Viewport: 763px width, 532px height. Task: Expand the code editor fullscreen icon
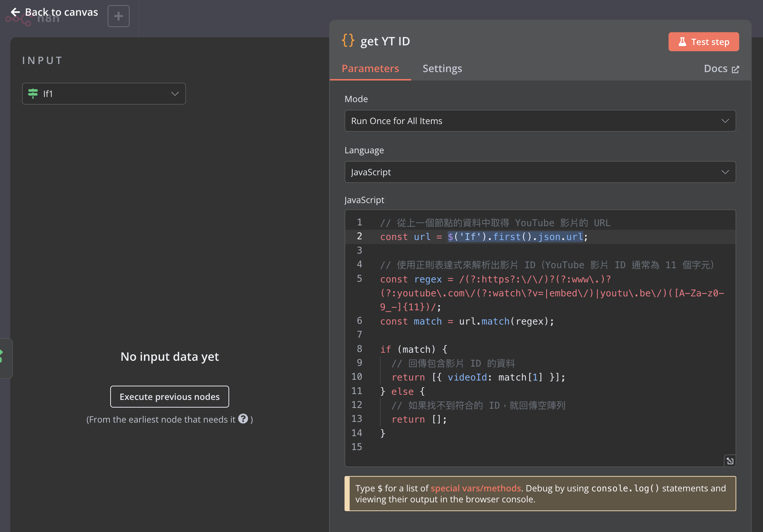(730, 461)
